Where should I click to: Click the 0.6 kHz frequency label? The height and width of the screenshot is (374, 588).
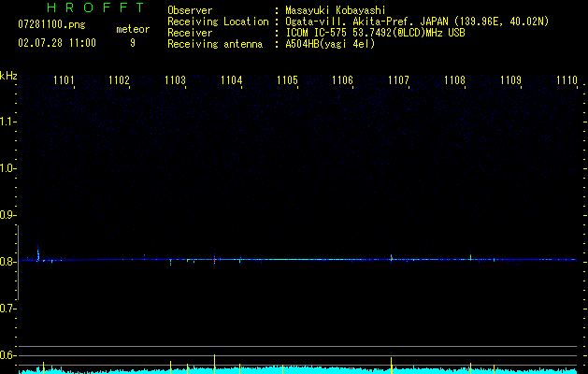[x=7, y=355]
